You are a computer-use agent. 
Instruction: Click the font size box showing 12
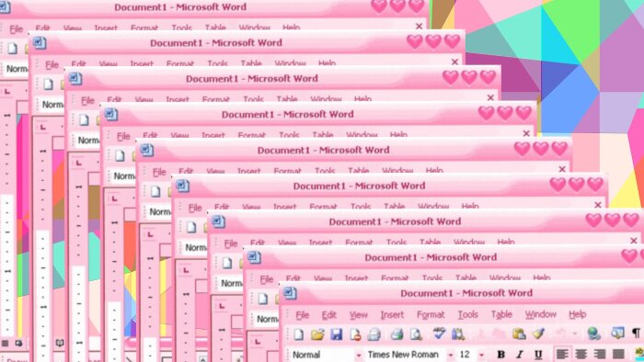tap(467, 355)
